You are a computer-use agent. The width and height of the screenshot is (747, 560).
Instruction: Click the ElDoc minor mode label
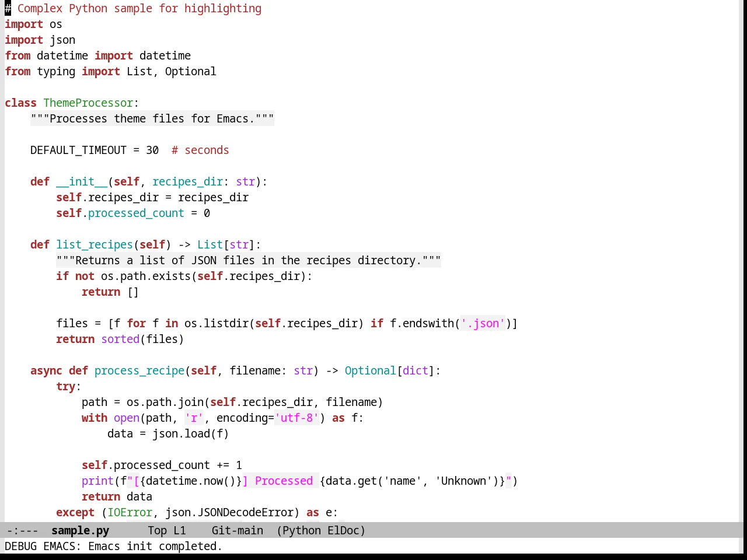coord(343,530)
